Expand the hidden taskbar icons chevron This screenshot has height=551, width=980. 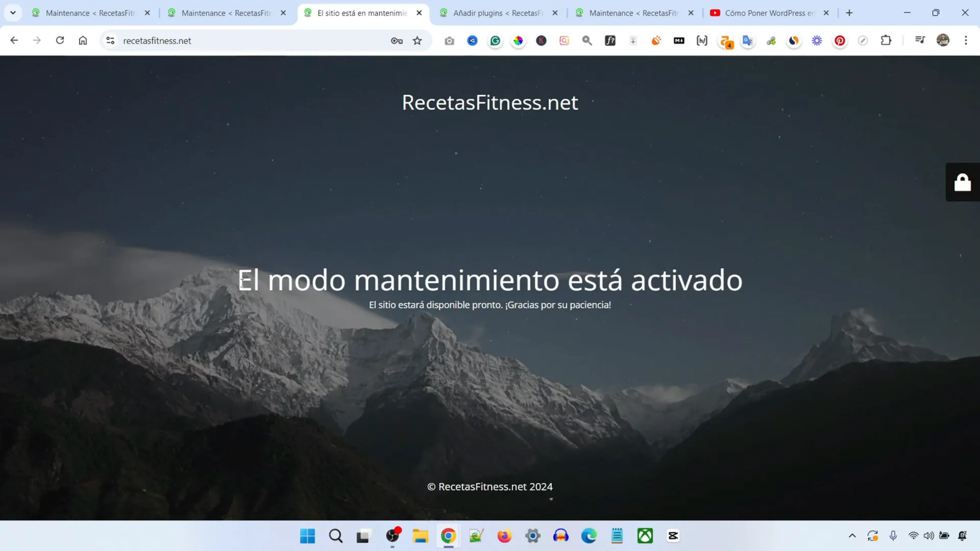[x=851, y=536]
